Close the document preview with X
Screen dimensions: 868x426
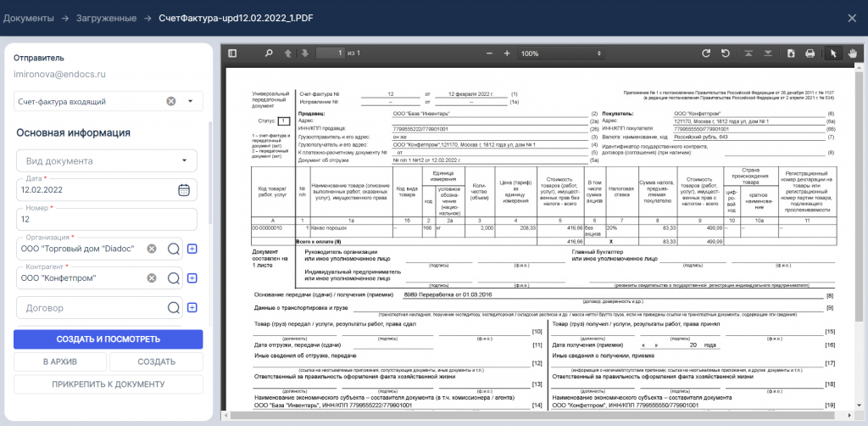point(852,19)
